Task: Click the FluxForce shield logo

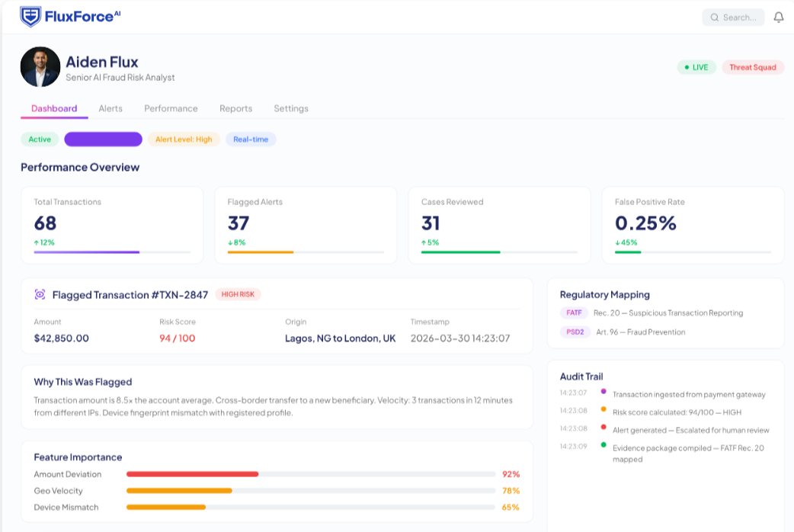Action: (30, 17)
